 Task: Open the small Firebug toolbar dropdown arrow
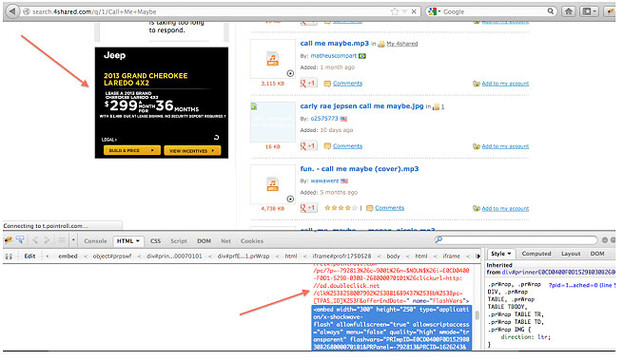coord(73,240)
